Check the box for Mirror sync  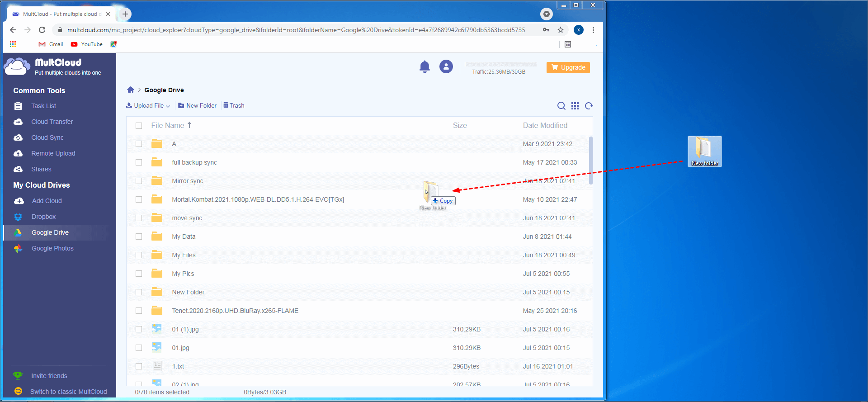pos(139,181)
